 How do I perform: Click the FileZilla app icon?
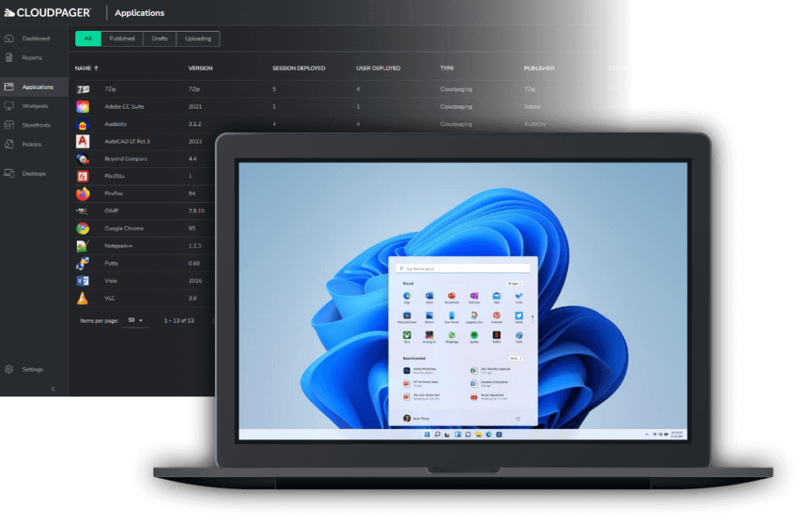click(82, 176)
